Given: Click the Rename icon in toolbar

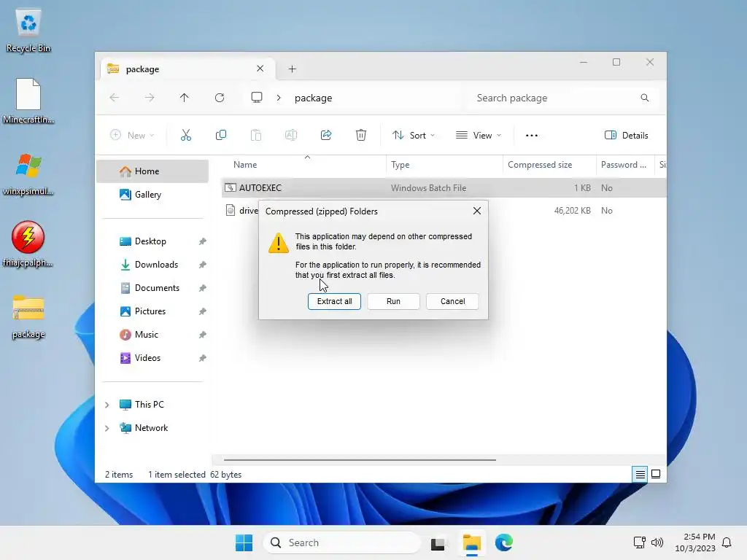Looking at the screenshot, I should (290, 135).
